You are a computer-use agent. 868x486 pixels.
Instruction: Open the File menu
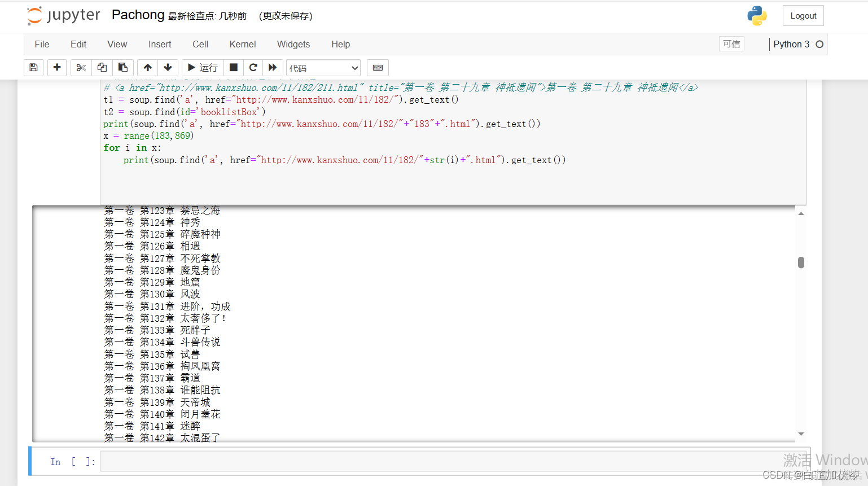42,44
